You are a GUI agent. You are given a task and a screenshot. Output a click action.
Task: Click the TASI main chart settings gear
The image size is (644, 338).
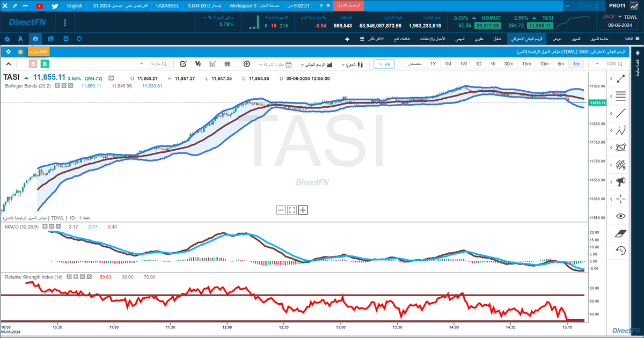111,78
